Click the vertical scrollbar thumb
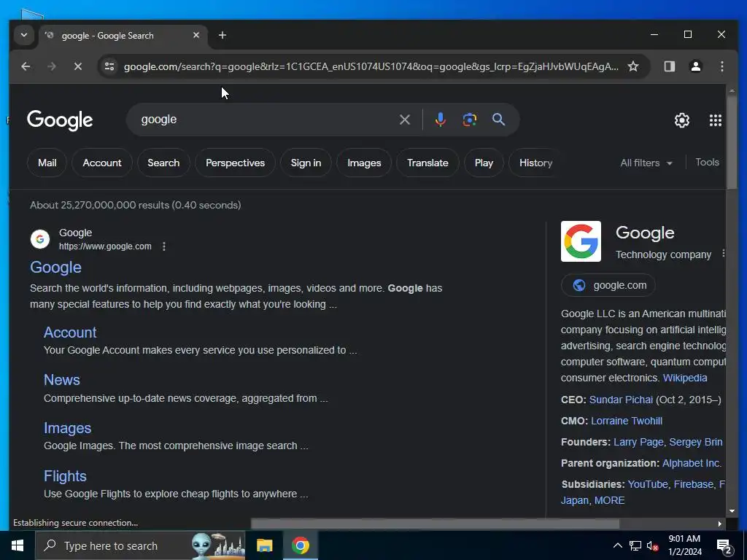Image resolution: width=747 pixels, height=560 pixels. [732, 143]
